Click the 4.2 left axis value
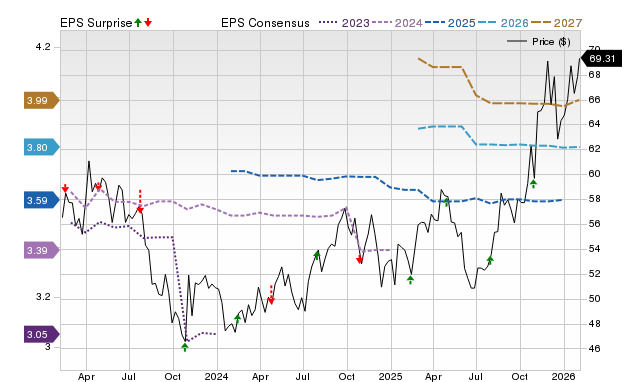640x382 pixels. point(43,47)
